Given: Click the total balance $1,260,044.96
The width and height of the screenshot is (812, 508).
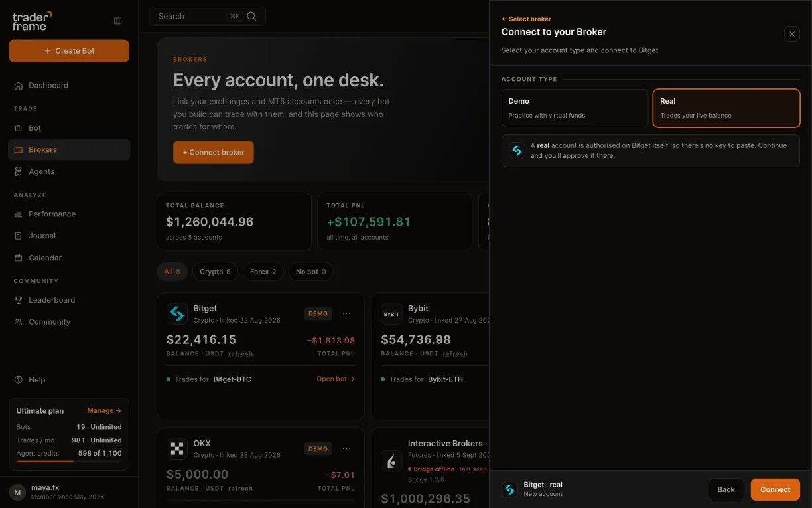Looking at the screenshot, I should (210, 222).
